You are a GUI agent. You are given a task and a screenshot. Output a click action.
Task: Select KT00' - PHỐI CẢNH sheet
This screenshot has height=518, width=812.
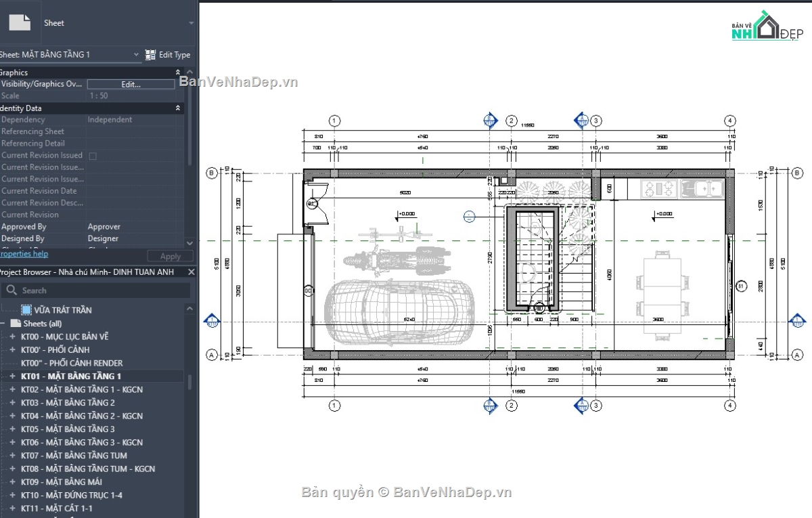point(55,350)
